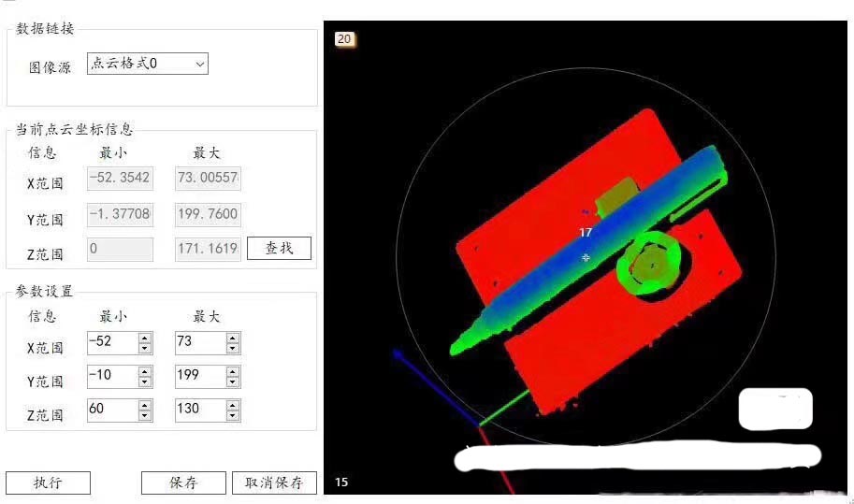Click the white crosshair marker in the point cloud
Viewport: 854px width, 504px height.
coord(586,257)
